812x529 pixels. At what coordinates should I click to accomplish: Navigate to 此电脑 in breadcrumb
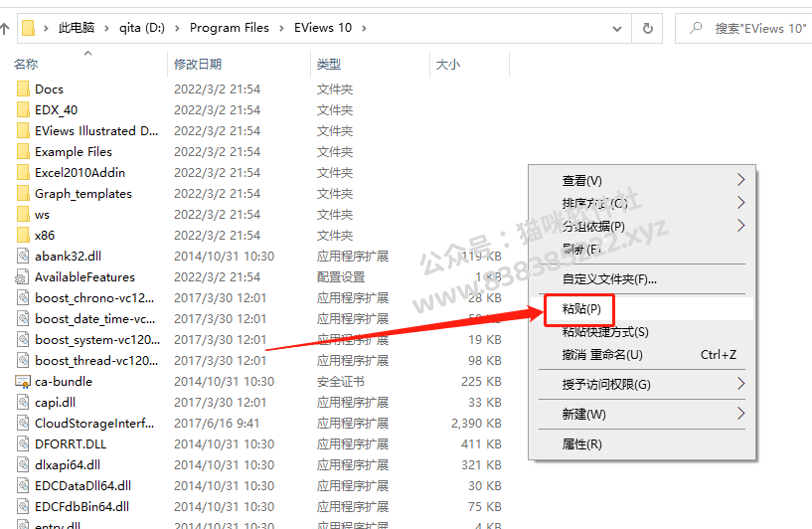coord(77,28)
